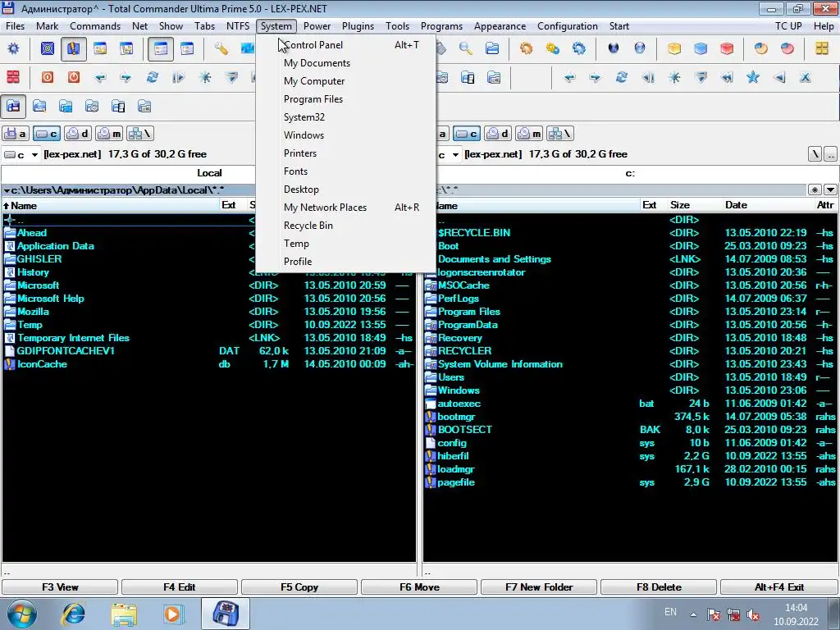Click the Local tab in left panel

pos(209,173)
